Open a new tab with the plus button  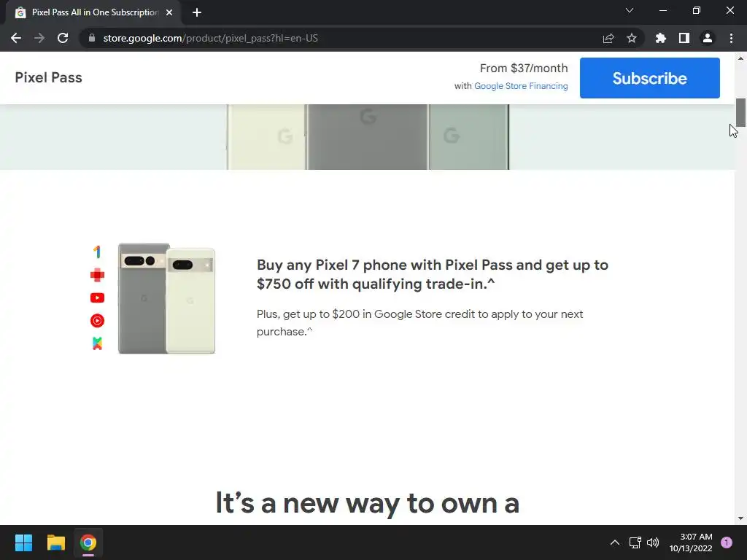(197, 13)
